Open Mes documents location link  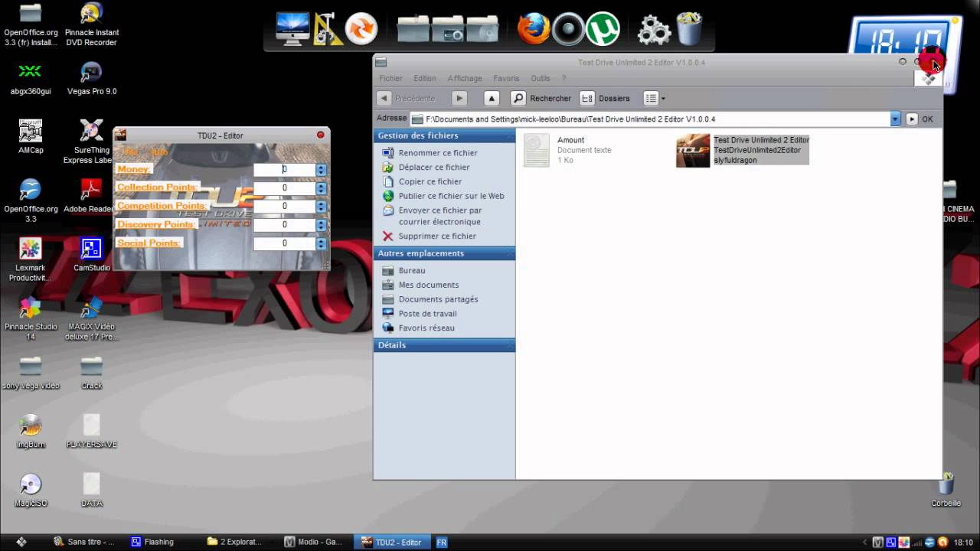point(429,285)
